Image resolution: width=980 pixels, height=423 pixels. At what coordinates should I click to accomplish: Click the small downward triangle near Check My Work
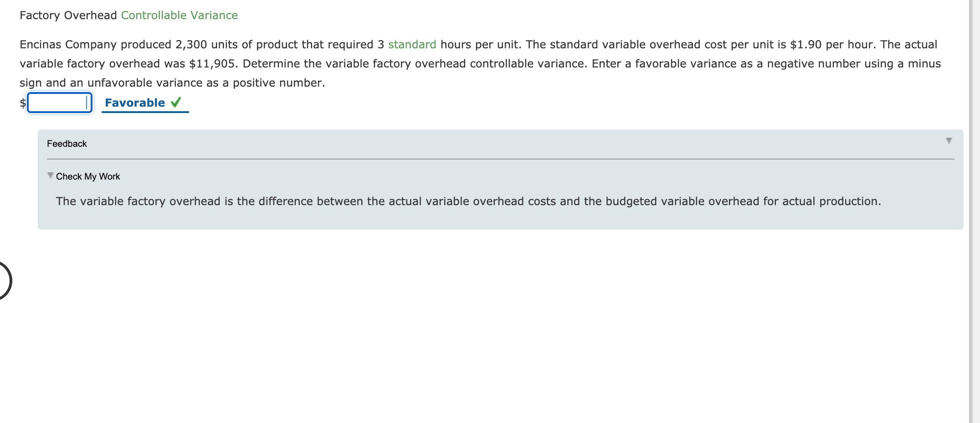pos(50,175)
